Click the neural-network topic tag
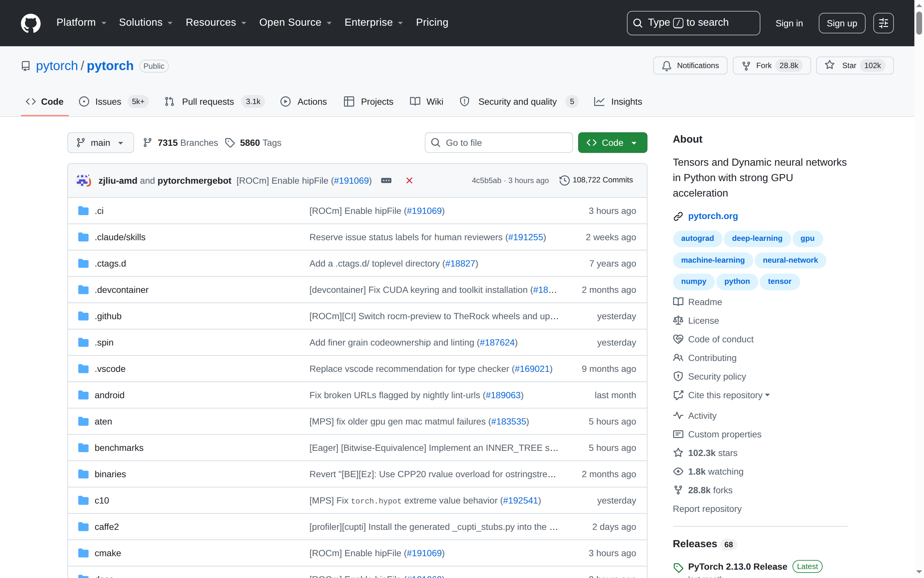924x578 pixels. click(790, 260)
